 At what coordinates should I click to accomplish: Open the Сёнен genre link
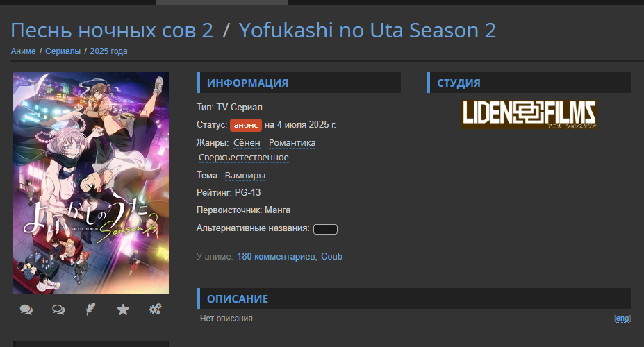point(247,143)
